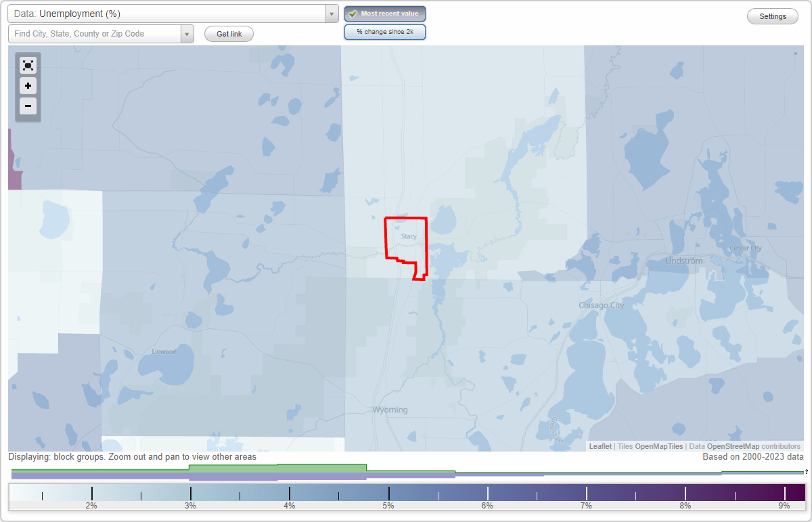Click the 6% mark on color legend
Viewport: 812px width, 522px height.
coord(487,505)
